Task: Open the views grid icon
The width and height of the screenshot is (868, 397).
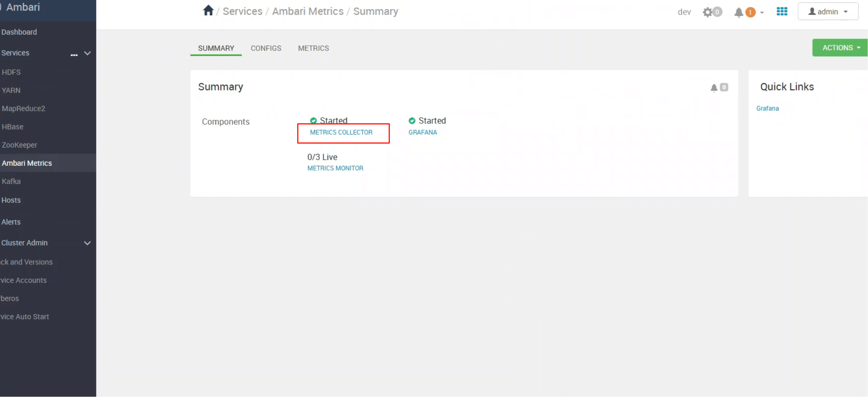Action: click(782, 11)
